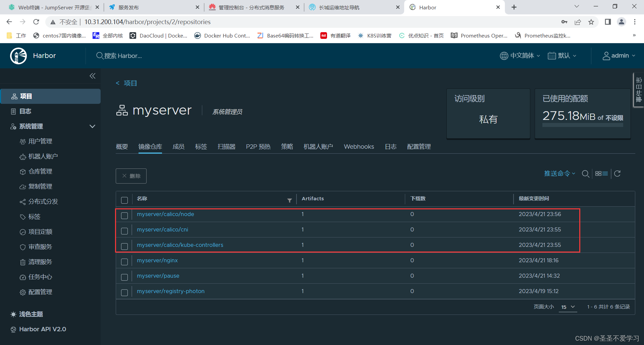644x345 pixels.
Task: Switch between card and list view icon
Action: click(x=601, y=174)
